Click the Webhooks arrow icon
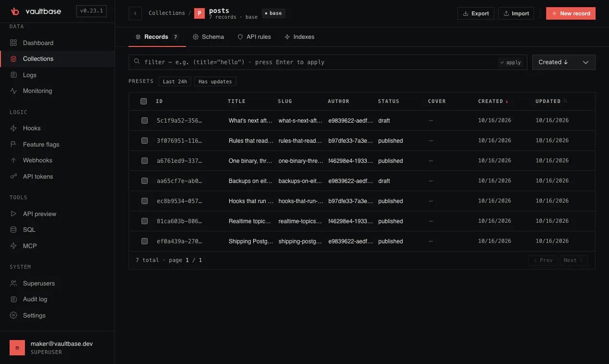The image size is (609, 364). click(13, 160)
